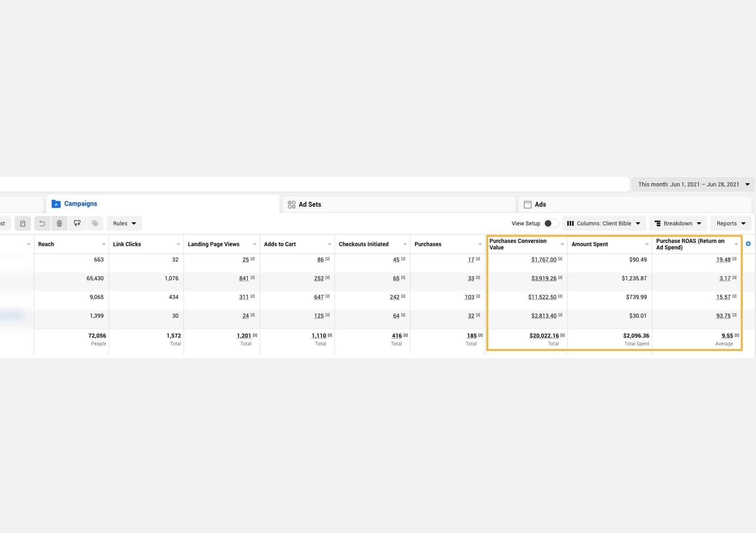Expand the Breakdown dropdown menu

coord(678,224)
